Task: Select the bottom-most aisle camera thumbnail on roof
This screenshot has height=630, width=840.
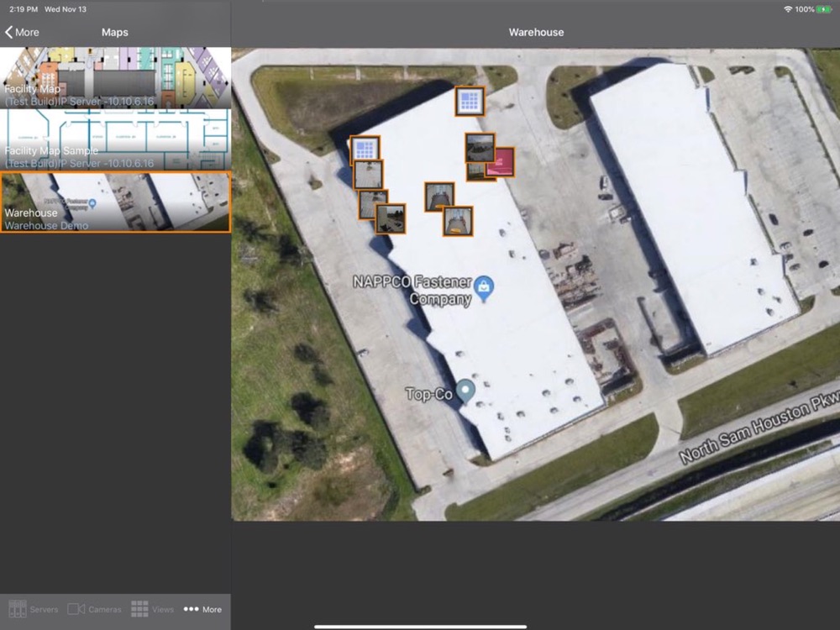Action: [458, 221]
